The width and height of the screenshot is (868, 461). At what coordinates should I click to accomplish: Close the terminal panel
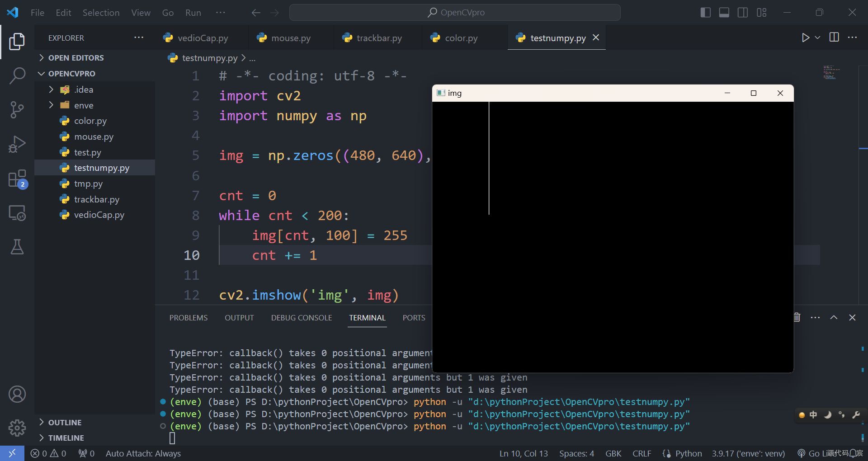click(852, 317)
